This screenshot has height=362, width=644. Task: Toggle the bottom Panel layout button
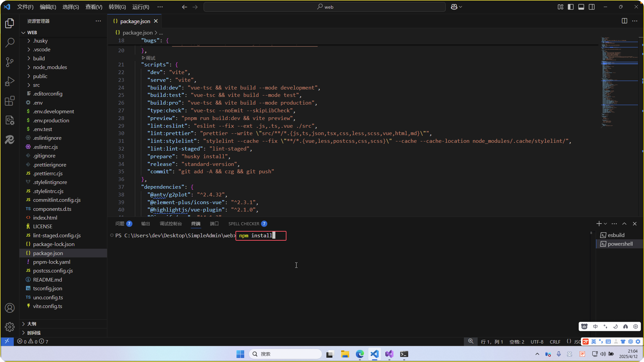coord(581,7)
